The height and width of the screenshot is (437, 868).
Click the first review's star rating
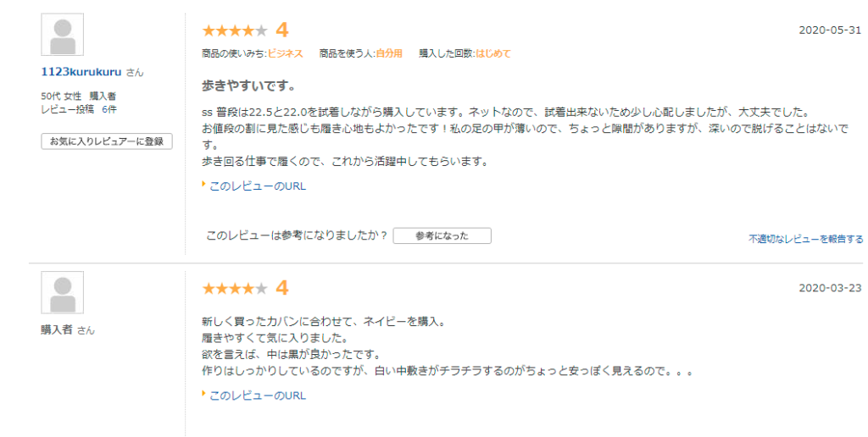coord(235,30)
